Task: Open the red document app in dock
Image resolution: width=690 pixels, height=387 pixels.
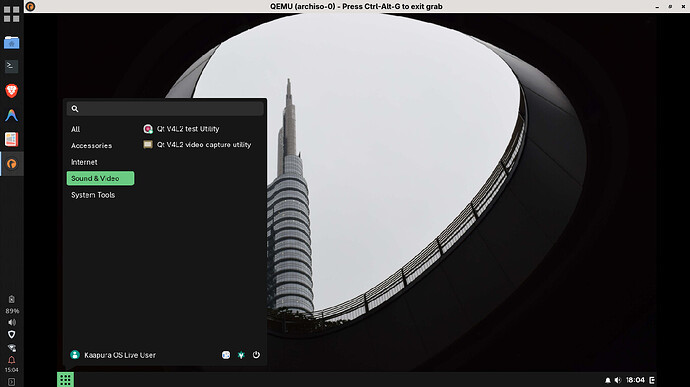Action: click(x=11, y=139)
